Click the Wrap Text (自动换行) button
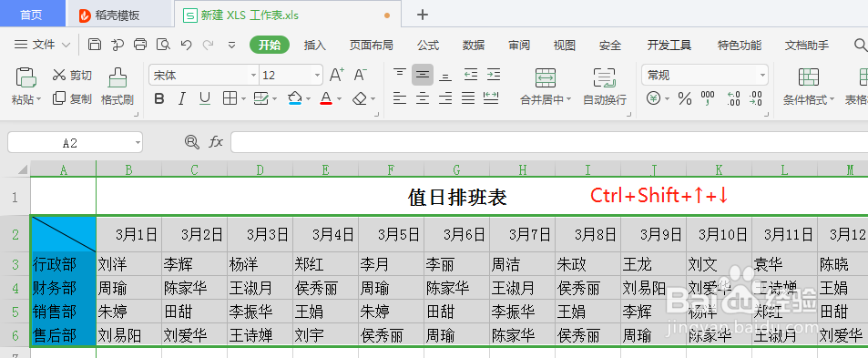Viewport: 868px width, 358px height. (x=605, y=87)
